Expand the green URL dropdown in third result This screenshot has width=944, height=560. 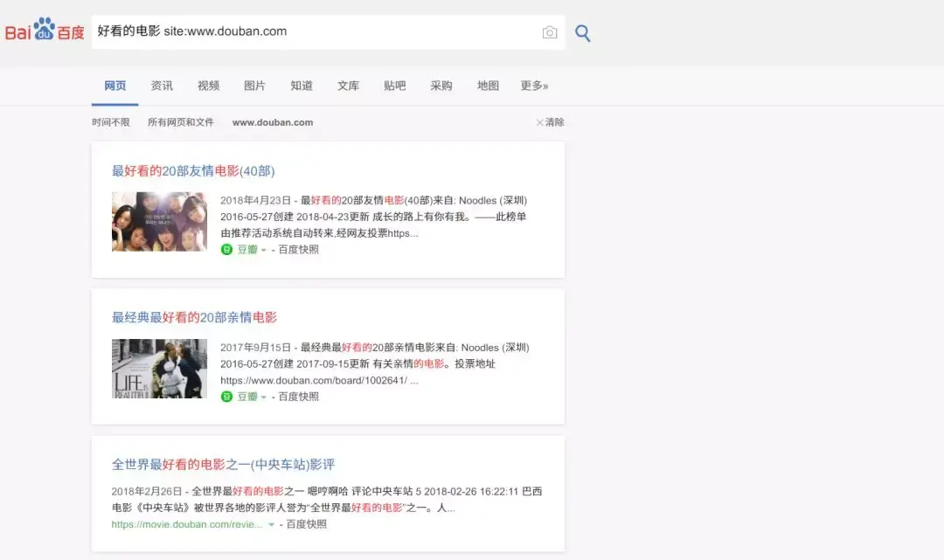(269, 524)
